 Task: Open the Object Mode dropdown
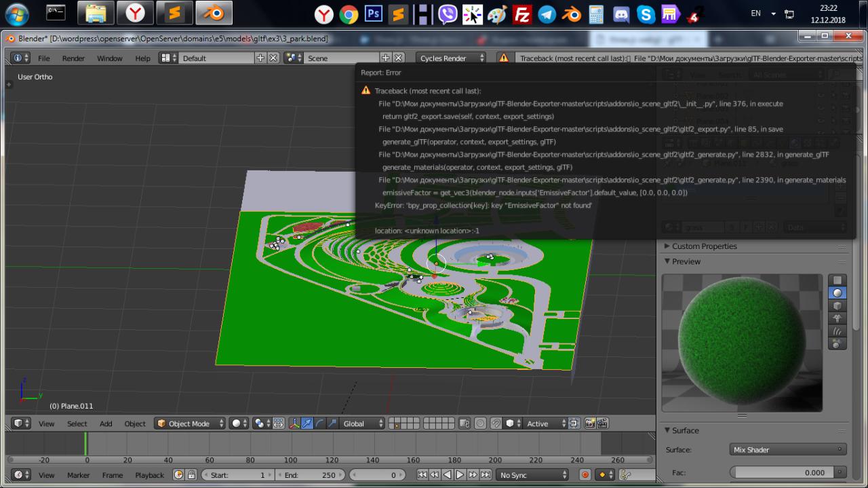tap(190, 424)
